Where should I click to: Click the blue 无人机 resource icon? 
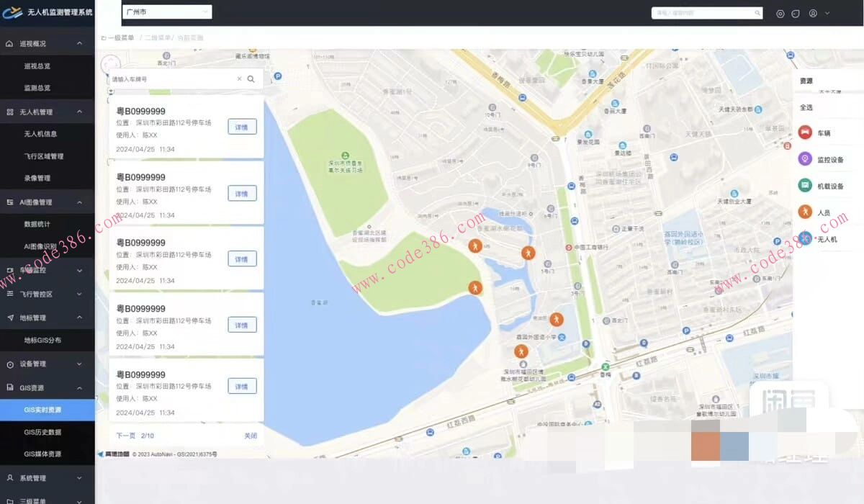805,238
